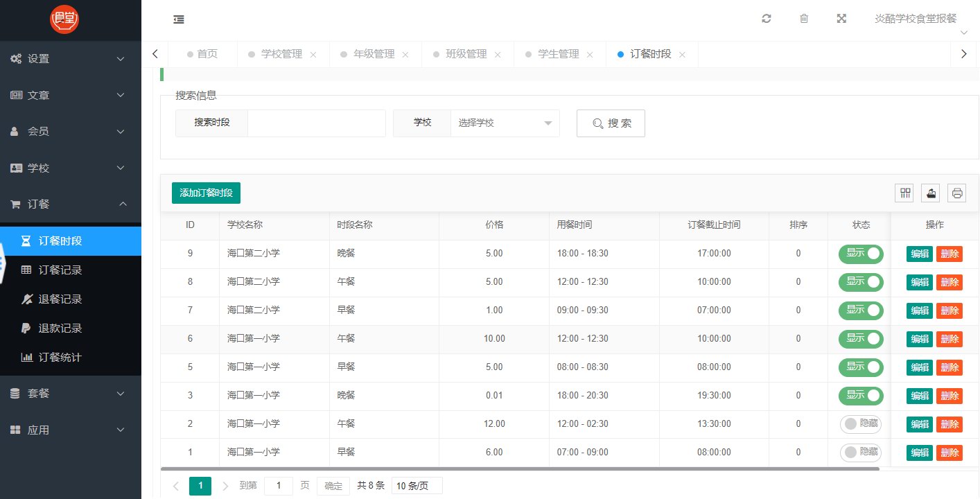Close the 年级管理 tab
The image size is (980, 499).
point(405,55)
